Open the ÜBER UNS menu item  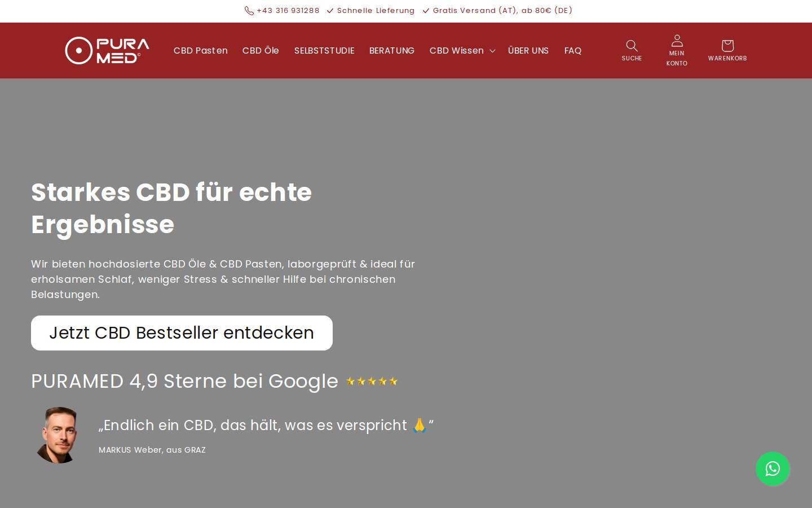click(x=528, y=51)
